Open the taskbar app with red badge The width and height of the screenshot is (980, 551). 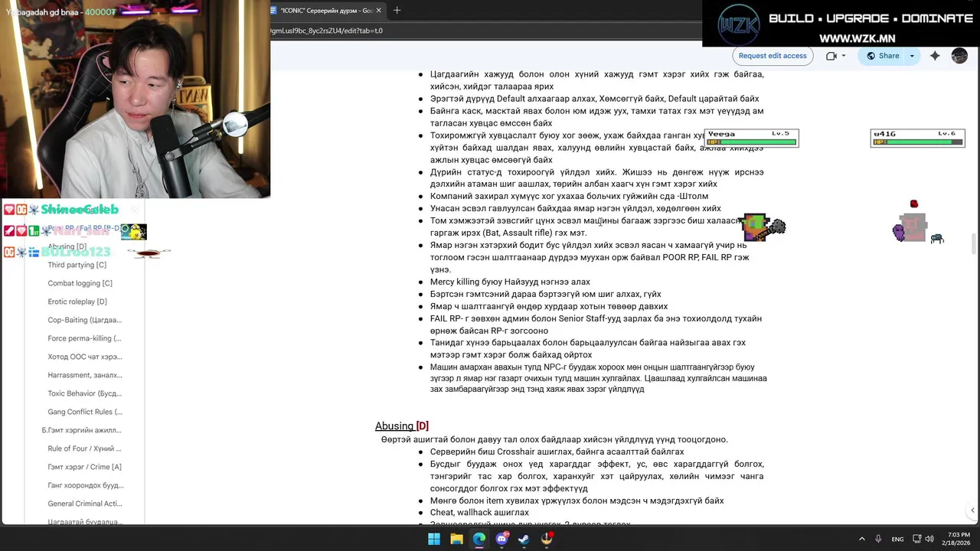[x=547, y=539]
